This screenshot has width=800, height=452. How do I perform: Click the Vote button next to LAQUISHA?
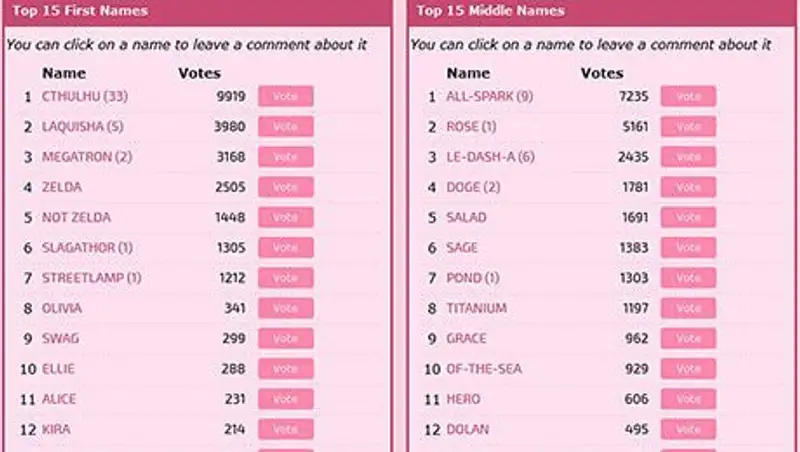(285, 127)
